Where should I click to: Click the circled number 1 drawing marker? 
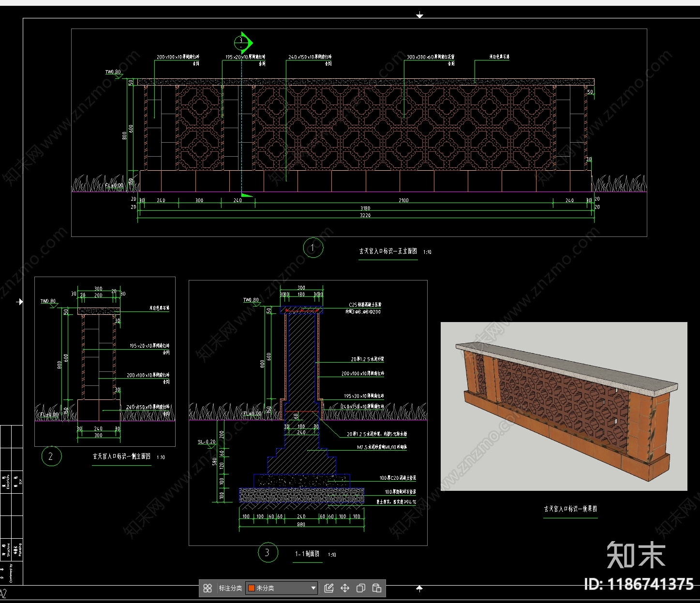point(313,248)
